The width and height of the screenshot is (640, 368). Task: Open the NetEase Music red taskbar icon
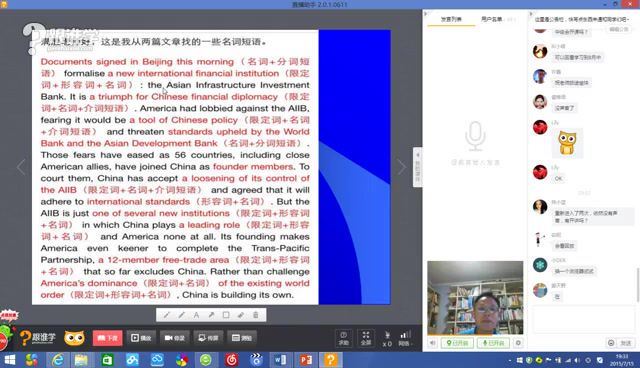click(231, 359)
